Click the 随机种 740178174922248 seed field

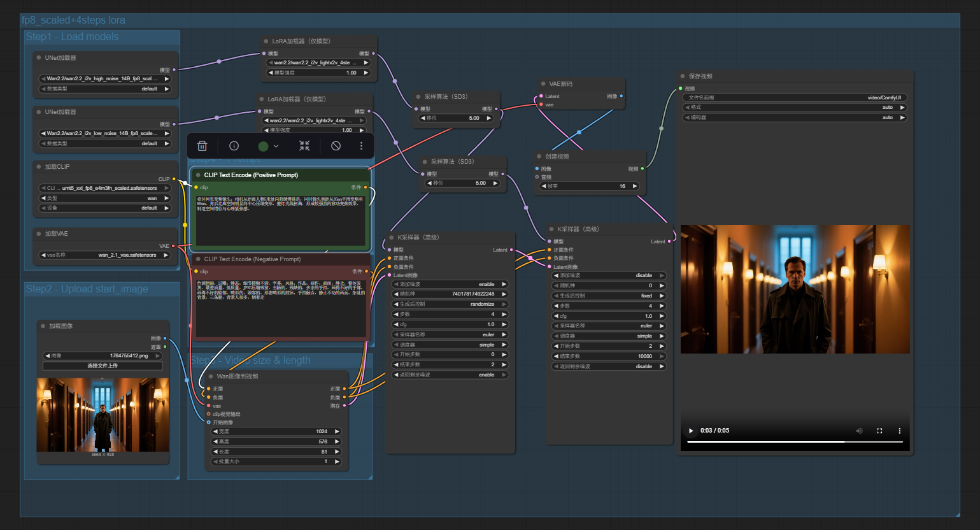tap(450, 294)
